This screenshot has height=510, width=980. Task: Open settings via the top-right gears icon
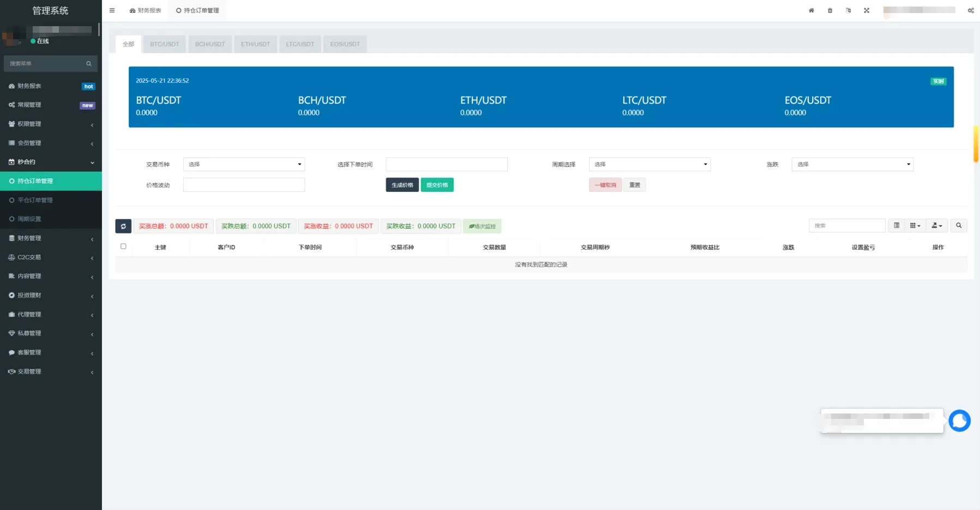(971, 10)
